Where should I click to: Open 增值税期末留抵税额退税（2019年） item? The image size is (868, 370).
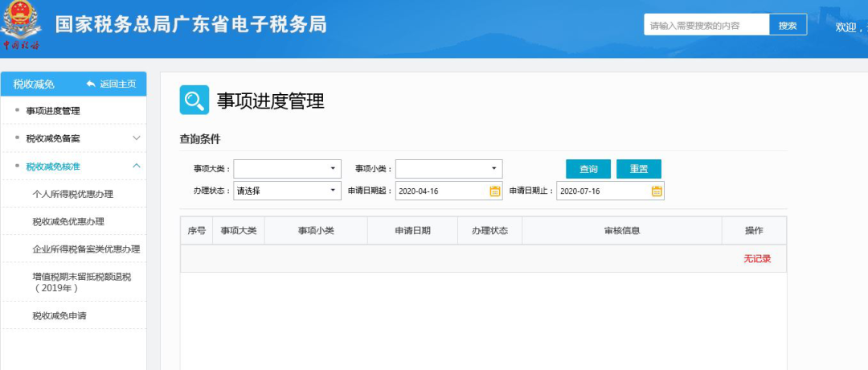[82, 282]
